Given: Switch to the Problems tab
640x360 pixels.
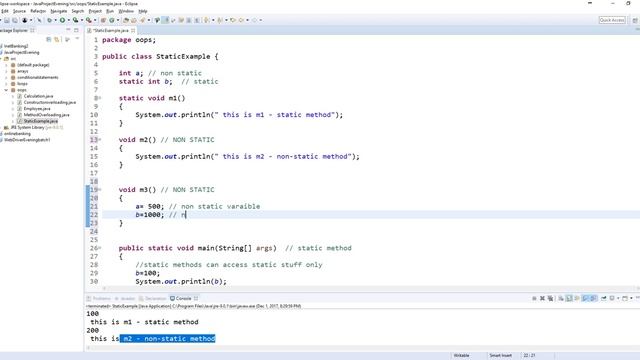Looking at the screenshot, I should 99,298.
